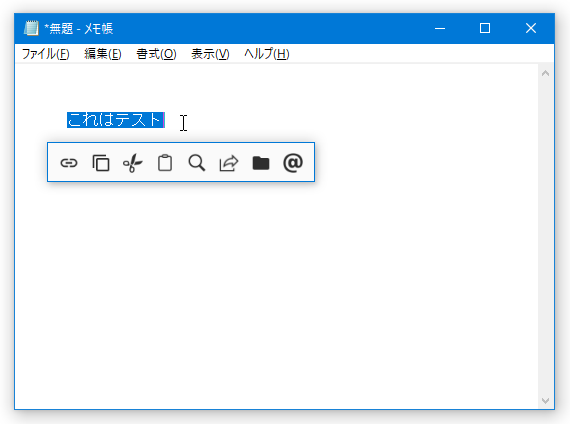This screenshot has height=424, width=570.
Task: Maximize the Notepad window
Action: click(485, 28)
